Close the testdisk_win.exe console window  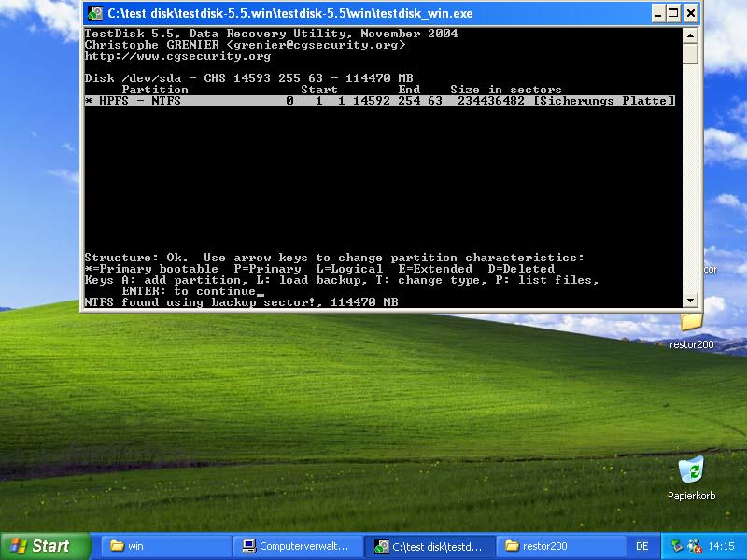click(x=690, y=13)
